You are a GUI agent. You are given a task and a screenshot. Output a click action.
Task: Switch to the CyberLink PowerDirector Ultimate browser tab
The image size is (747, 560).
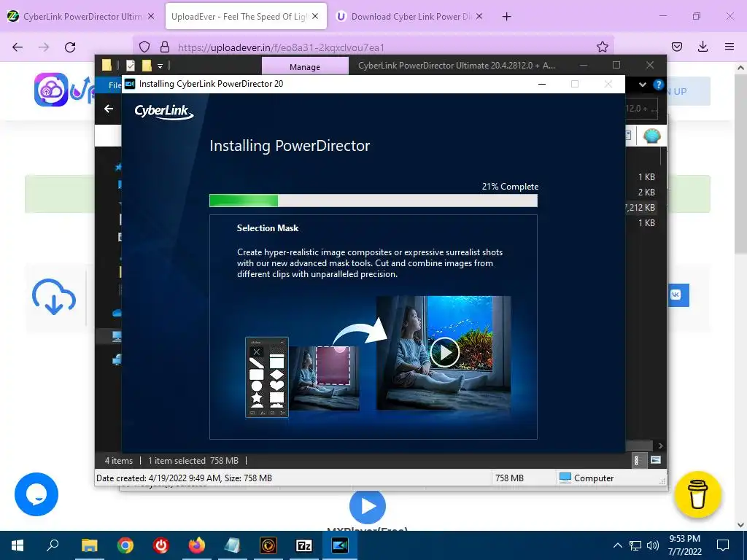point(82,16)
